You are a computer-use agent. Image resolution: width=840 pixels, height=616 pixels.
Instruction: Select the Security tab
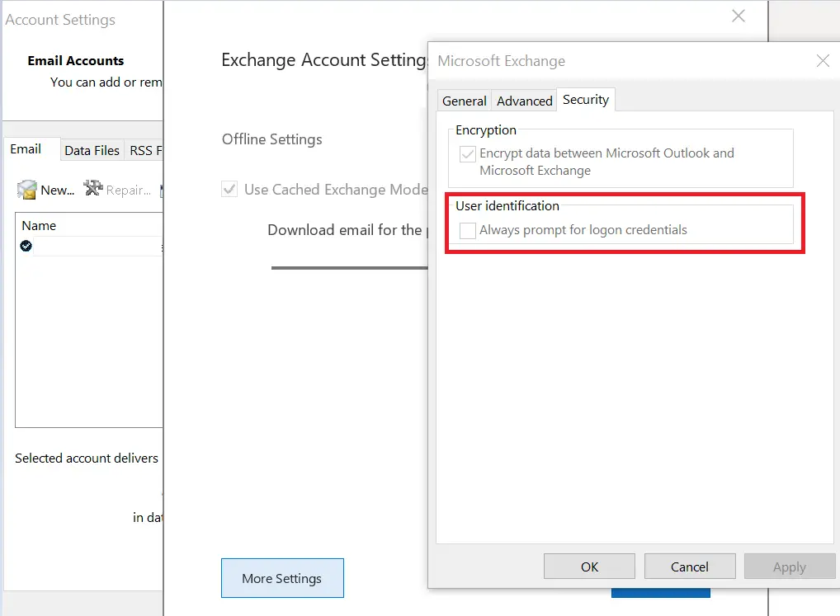(x=586, y=100)
